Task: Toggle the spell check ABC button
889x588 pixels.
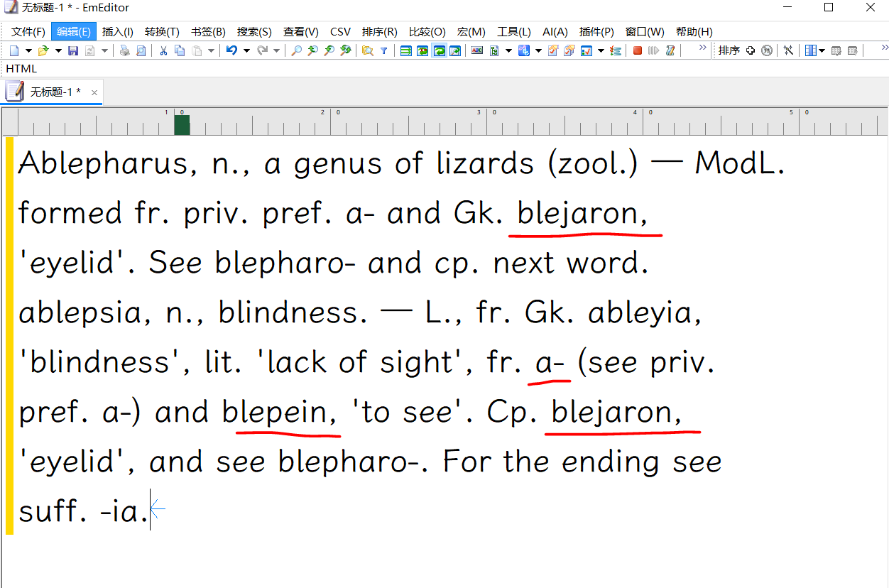Action: [x=476, y=50]
